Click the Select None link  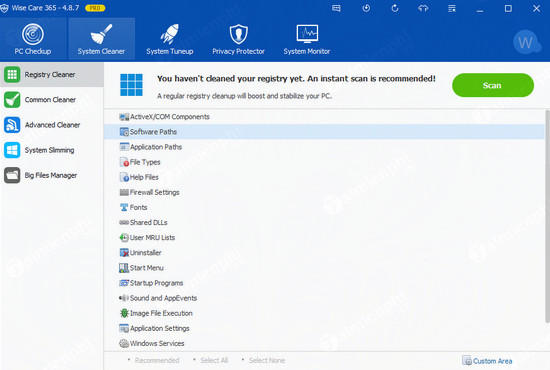tap(267, 361)
